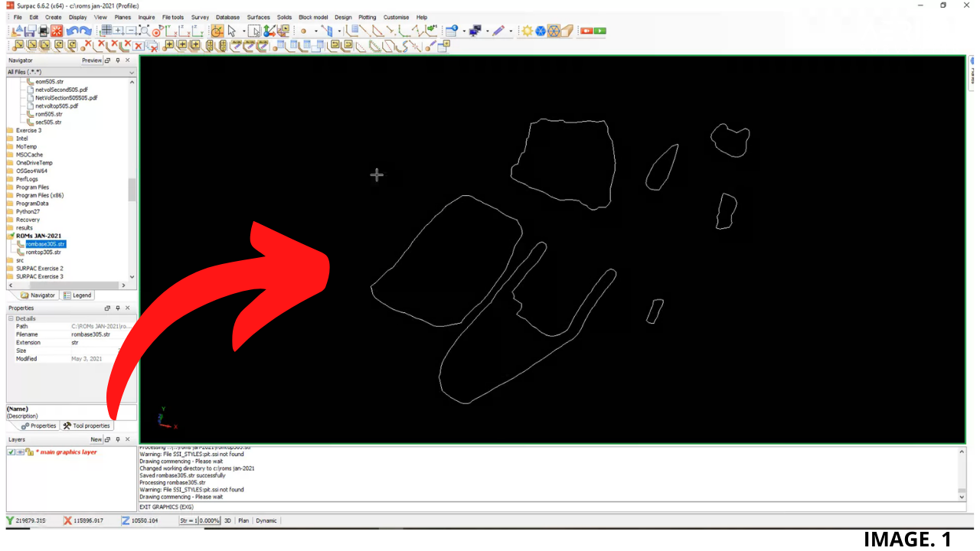Open the Solids menu
The image size is (980, 551).
coord(284,17)
